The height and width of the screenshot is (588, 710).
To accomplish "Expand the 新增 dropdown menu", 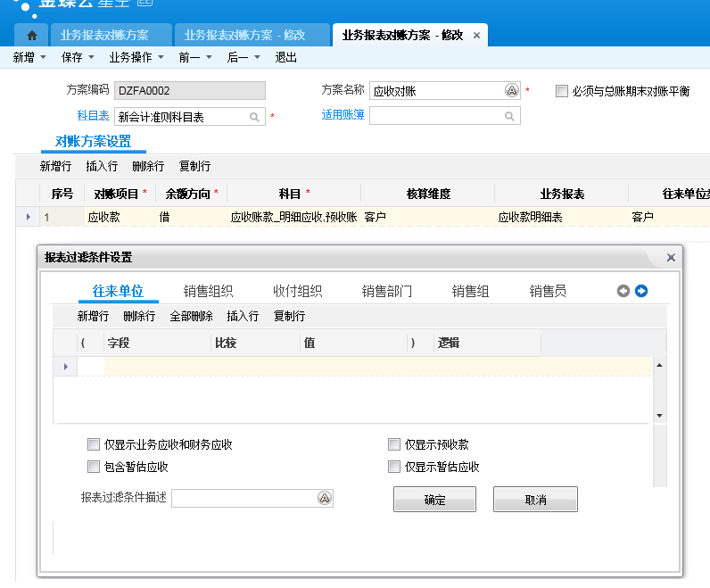I will tap(43, 58).
